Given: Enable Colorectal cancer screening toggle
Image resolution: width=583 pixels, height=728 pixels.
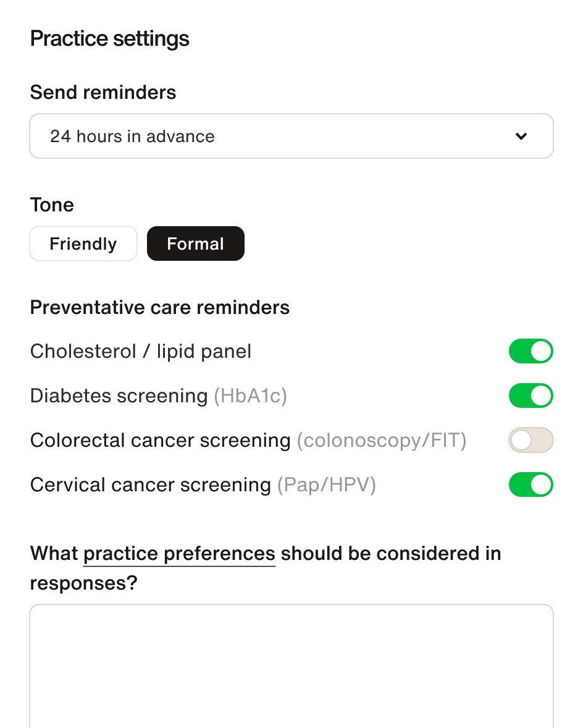Looking at the screenshot, I should (x=531, y=440).
